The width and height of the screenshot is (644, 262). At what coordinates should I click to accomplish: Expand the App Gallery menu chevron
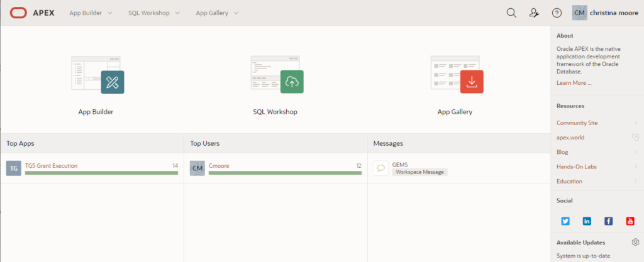(x=236, y=13)
